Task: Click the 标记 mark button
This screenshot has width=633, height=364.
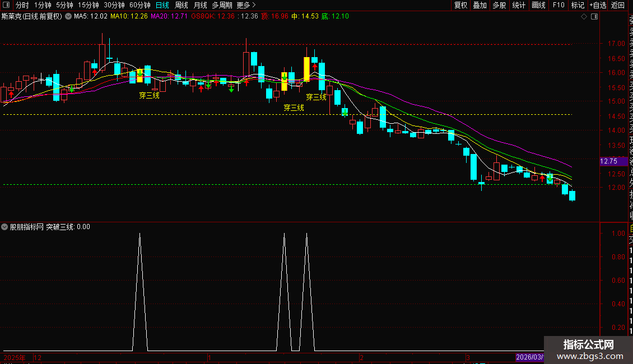Action: point(578,5)
